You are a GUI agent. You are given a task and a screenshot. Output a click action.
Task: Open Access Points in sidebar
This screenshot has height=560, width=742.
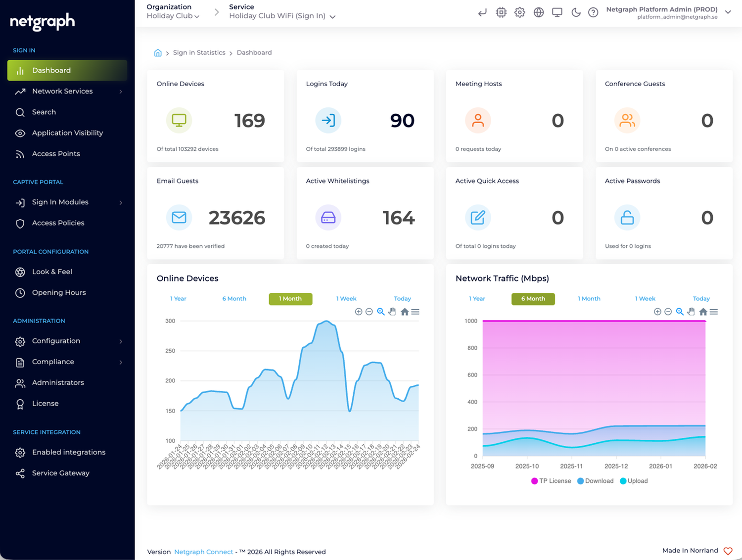click(x=67, y=154)
